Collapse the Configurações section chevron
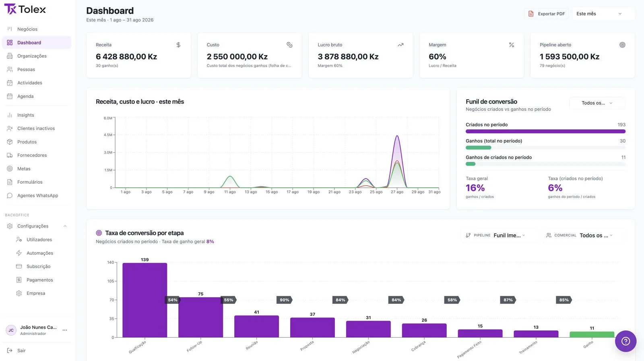The width and height of the screenshot is (644, 361). pyautogui.click(x=65, y=226)
